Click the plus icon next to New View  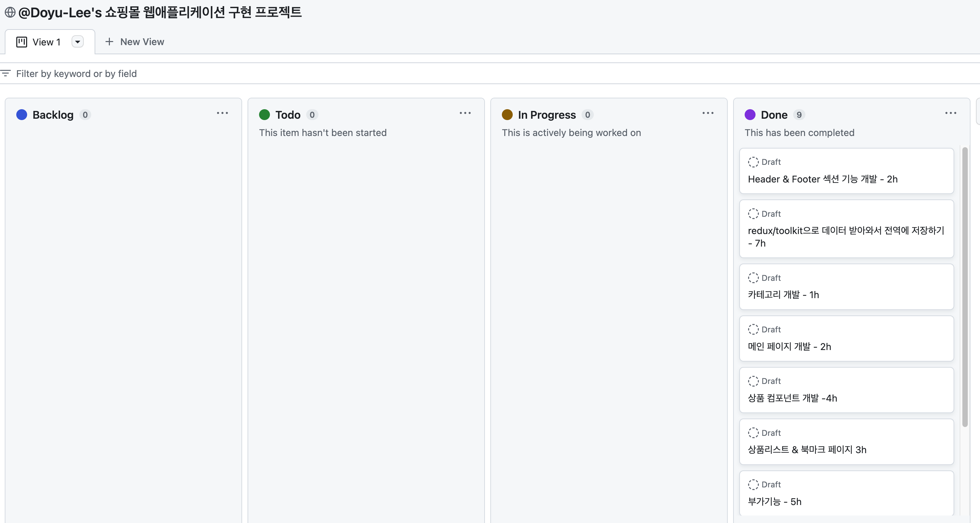(x=109, y=42)
